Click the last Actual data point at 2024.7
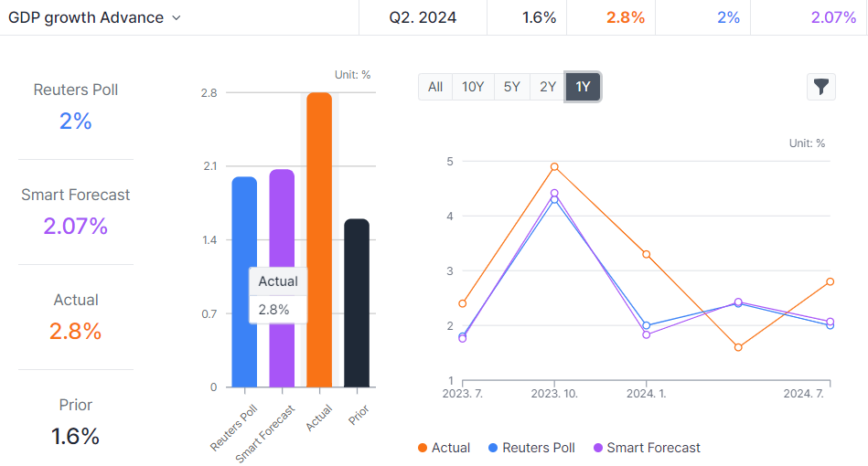The image size is (868, 466). (830, 281)
